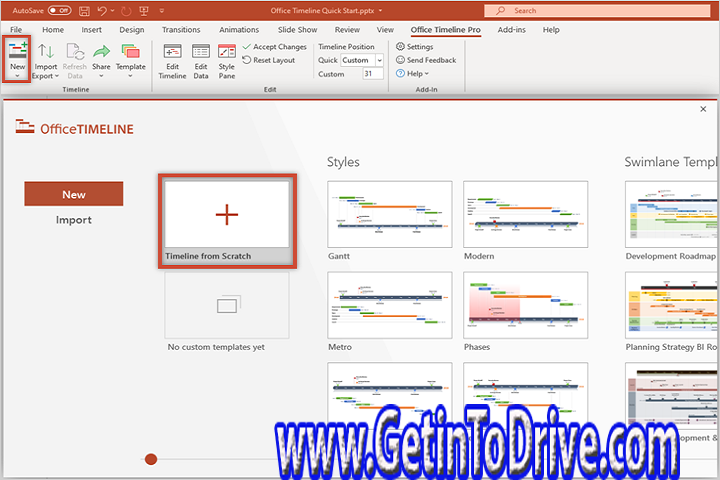The width and height of the screenshot is (720, 480).
Task: Click the Search box in title bar
Action: click(597, 11)
